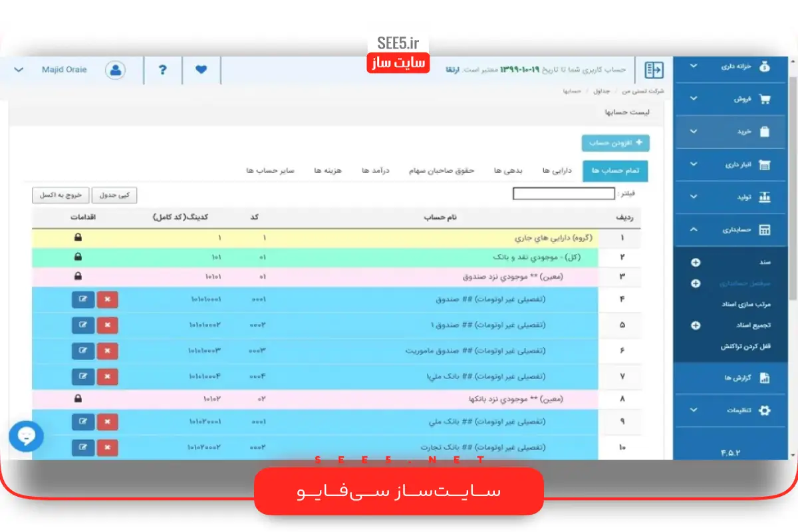This screenshot has width=798, height=532.
Task: Delete row 6 account صندوق ماموریت
Action: [107, 350]
